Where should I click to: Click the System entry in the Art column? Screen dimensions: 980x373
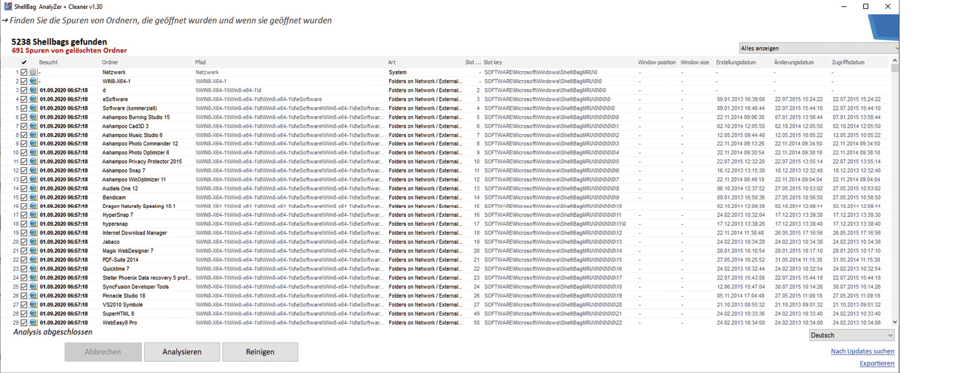(x=397, y=72)
